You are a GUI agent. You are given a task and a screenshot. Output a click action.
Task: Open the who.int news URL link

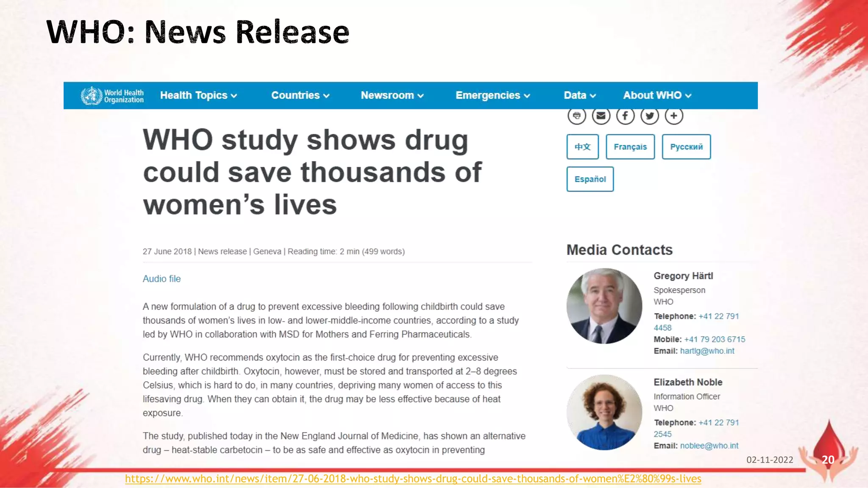click(413, 479)
